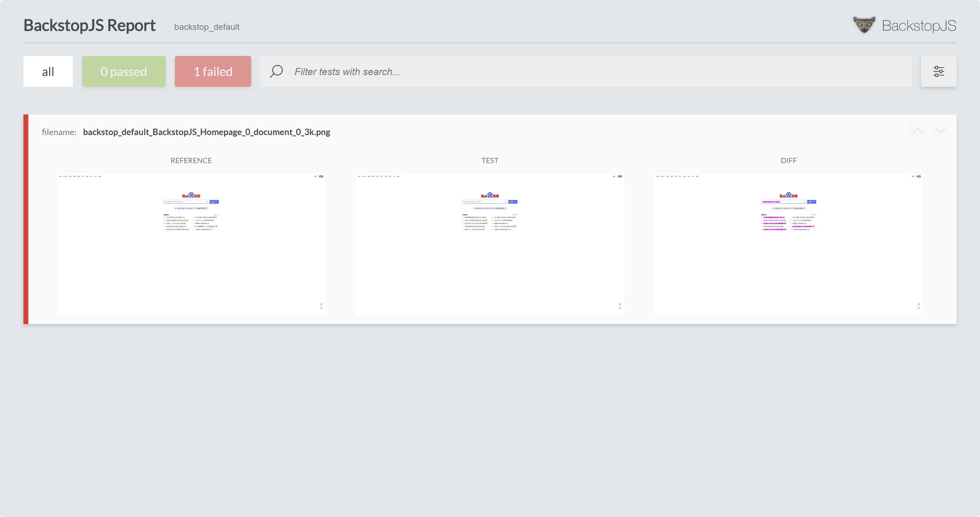980x517 pixels.
Task: Click the Baidu logo in the REFERENCE screenshot
Action: (191, 195)
